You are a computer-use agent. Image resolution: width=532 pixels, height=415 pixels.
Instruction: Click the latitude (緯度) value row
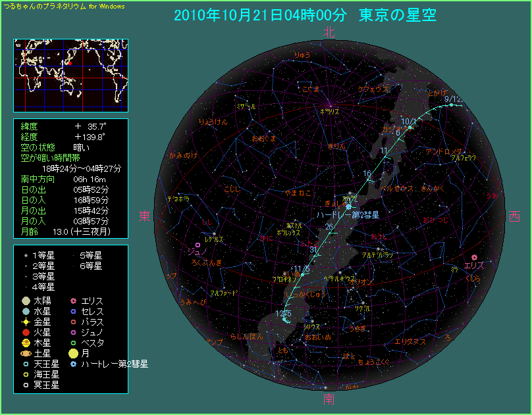click(70, 126)
